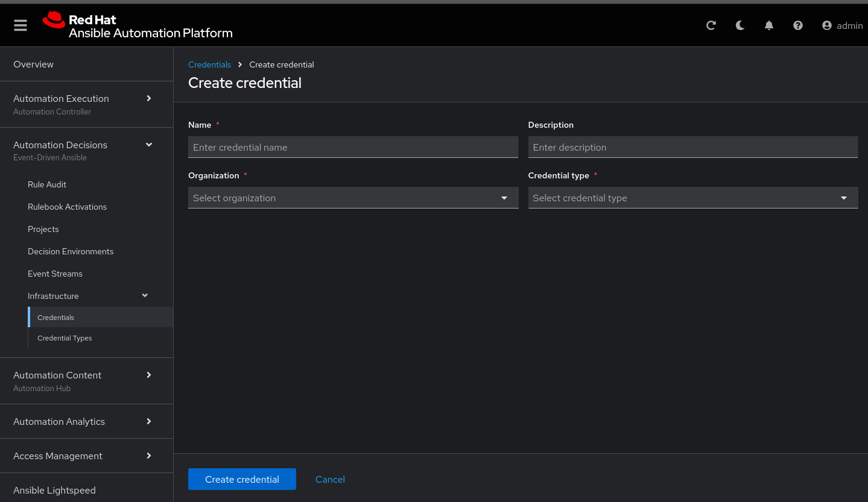Screen dimensions: 868x502
Task: Toggle dark theme moon icon
Action: pos(740,25)
